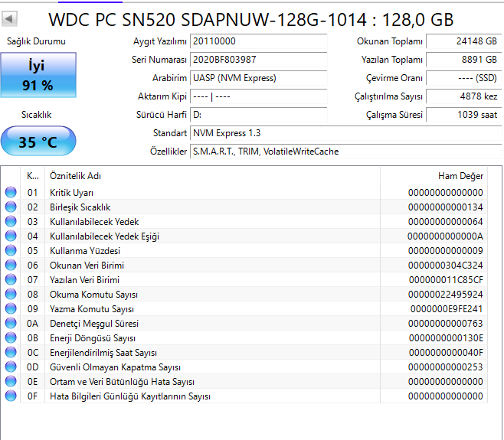
Task: Select the Kullanma Yüzdesi attribute name
Action: [x=85, y=251]
